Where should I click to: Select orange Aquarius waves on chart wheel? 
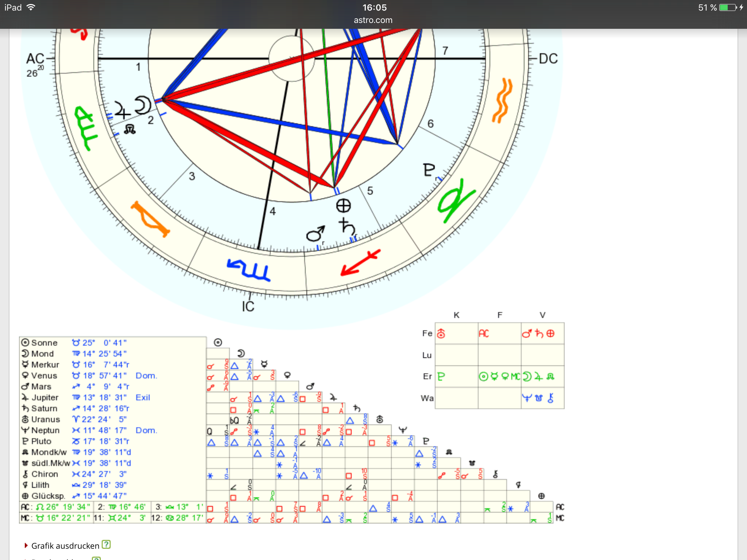coord(503,100)
